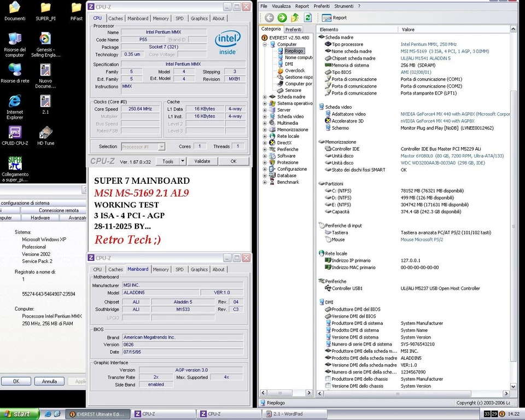Image resolution: width=525 pixels, height=420 pixels.
Task: Click the green Forward arrow in EVEREST toolbar
Action: tap(282, 17)
